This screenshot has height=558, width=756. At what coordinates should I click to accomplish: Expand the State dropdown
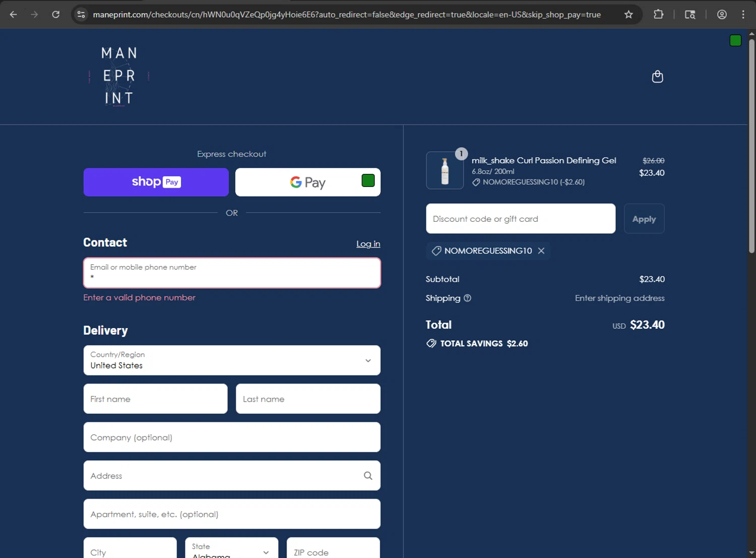pyautogui.click(x=231, y=548)
